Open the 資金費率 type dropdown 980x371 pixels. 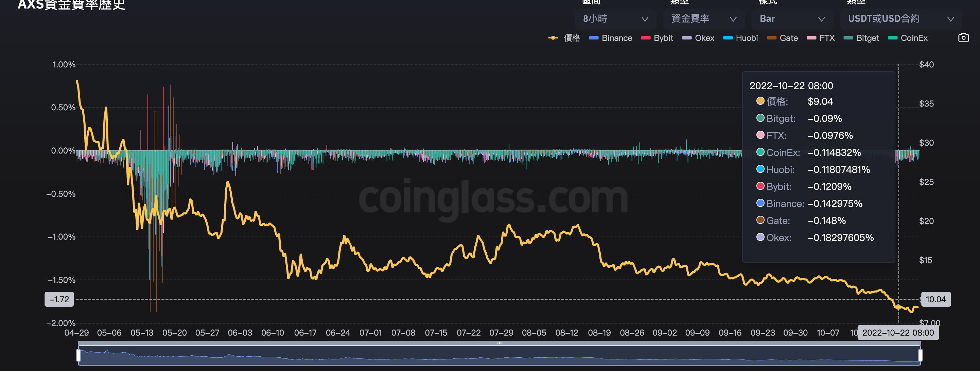click(x=703, y=18)
